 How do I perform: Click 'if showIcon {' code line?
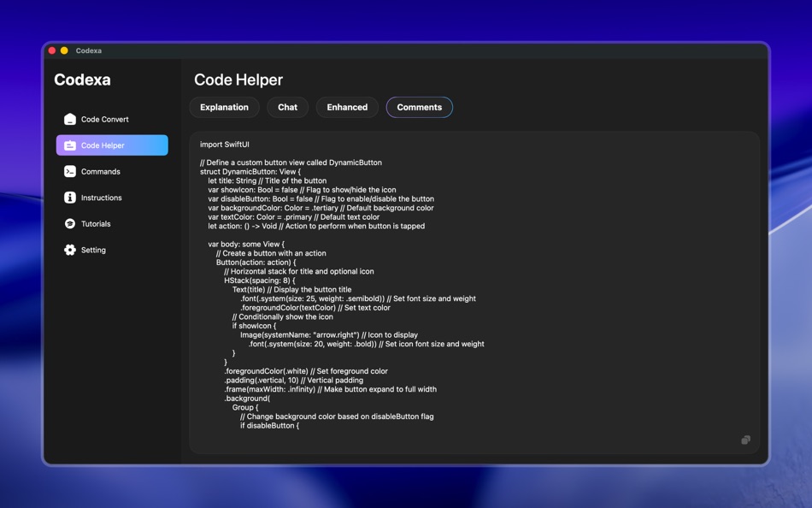[254, 326]
